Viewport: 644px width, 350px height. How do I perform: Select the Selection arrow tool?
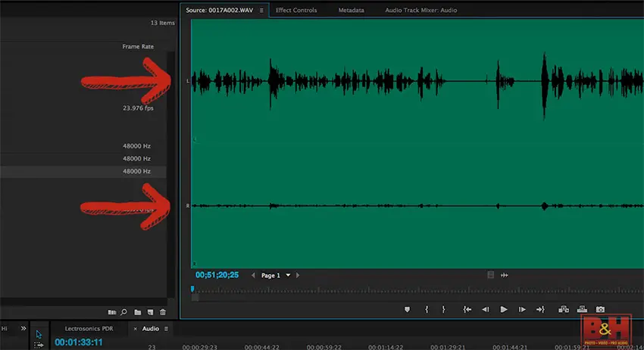39,334
